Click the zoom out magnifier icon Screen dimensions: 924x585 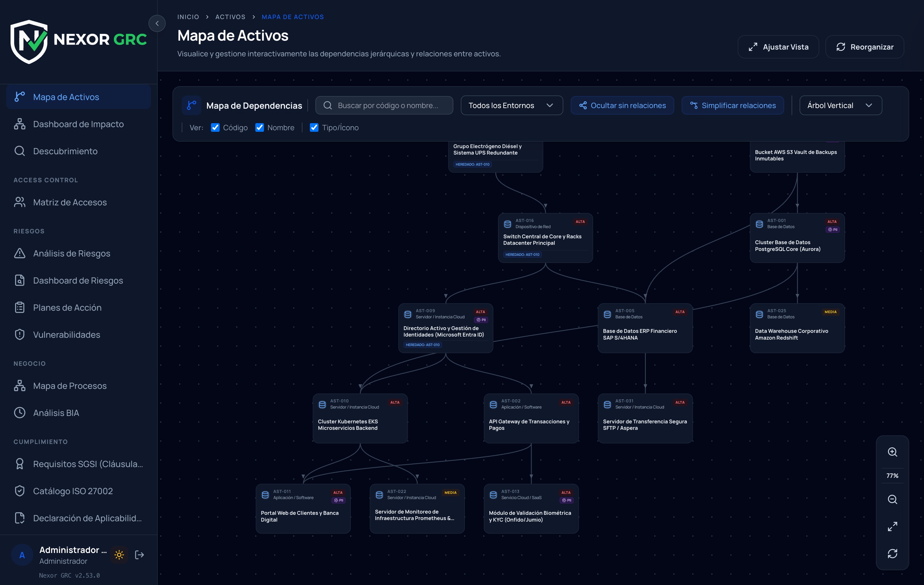pyautogui.click(x=892, y=499)
